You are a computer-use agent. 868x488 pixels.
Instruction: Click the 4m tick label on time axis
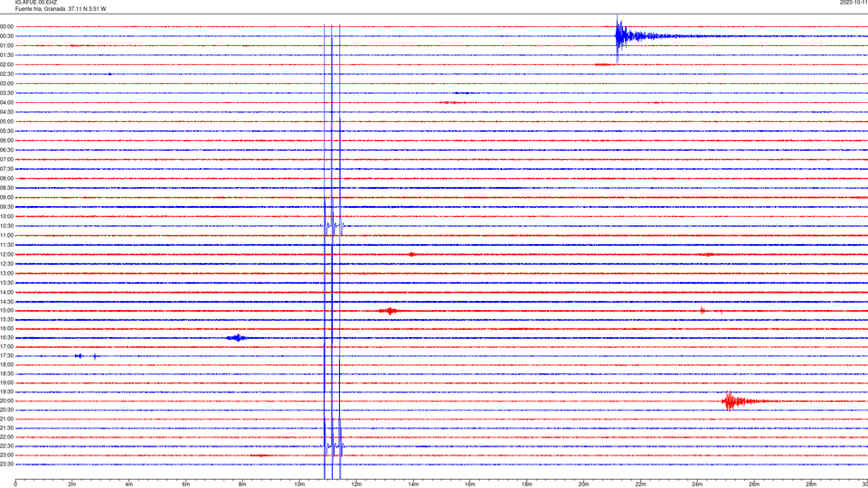(x=129, y=484)
